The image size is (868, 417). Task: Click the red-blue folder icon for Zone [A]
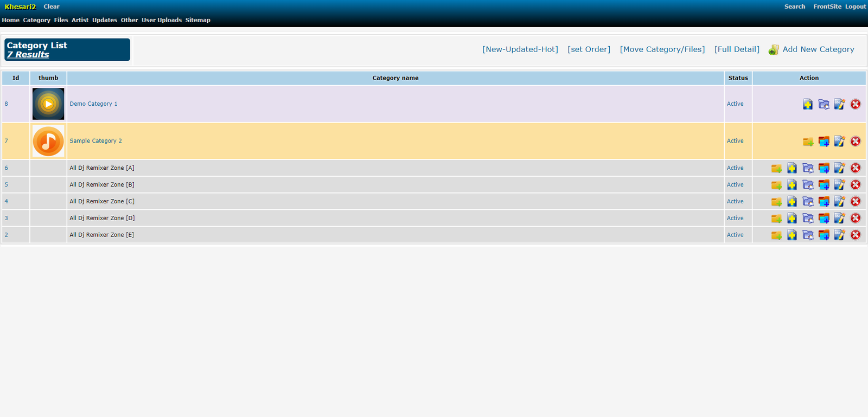824,168
